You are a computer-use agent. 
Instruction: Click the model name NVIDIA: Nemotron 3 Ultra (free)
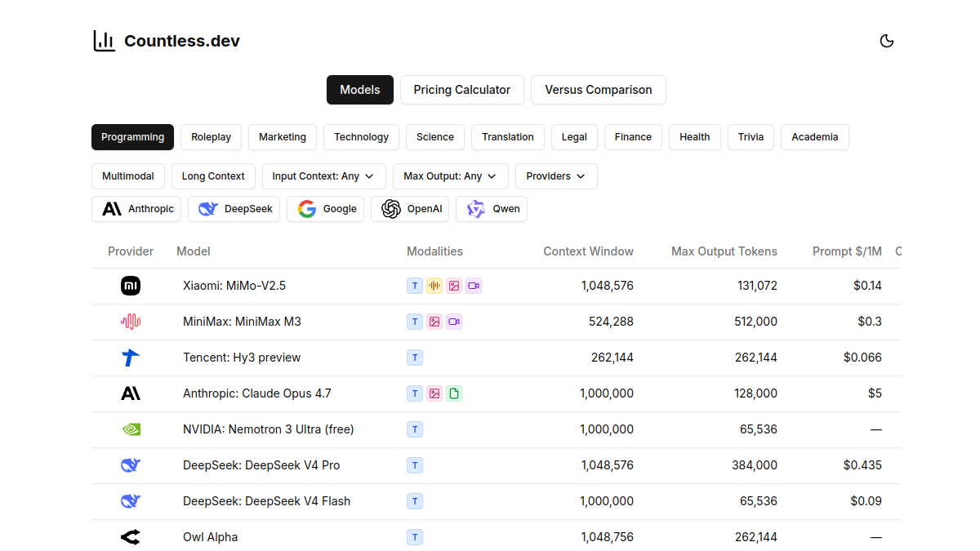(x=269, y=429)
